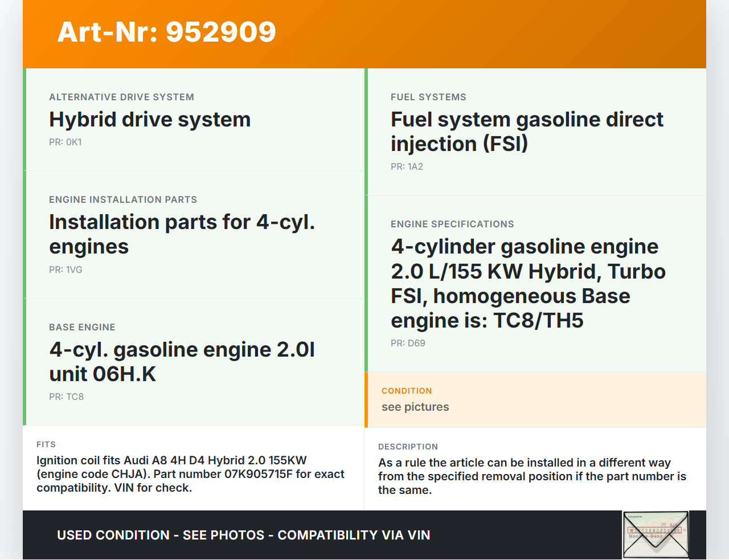Click PR code 0K1 label
The height and width of the screenshot is (560, 729).
pos(65,142)
